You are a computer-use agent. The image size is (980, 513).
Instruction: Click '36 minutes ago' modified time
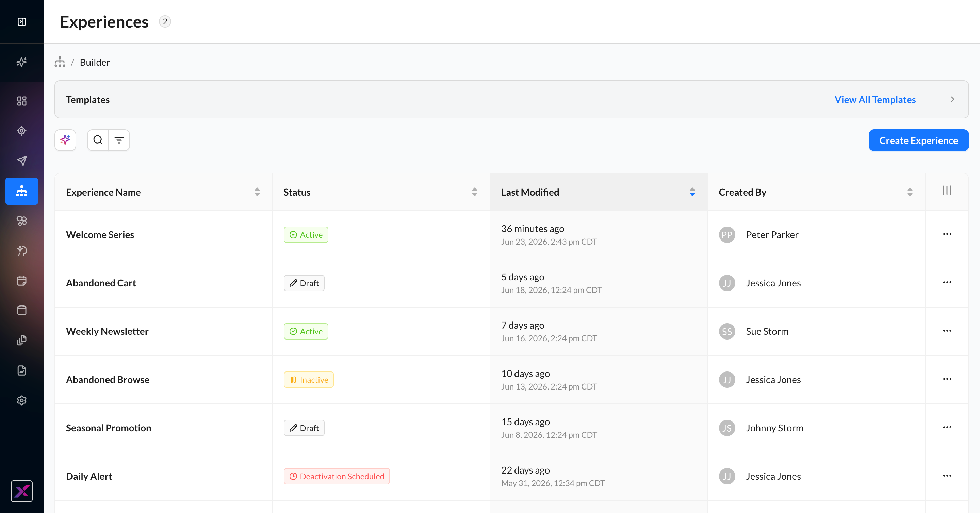(x=533, y=229)
